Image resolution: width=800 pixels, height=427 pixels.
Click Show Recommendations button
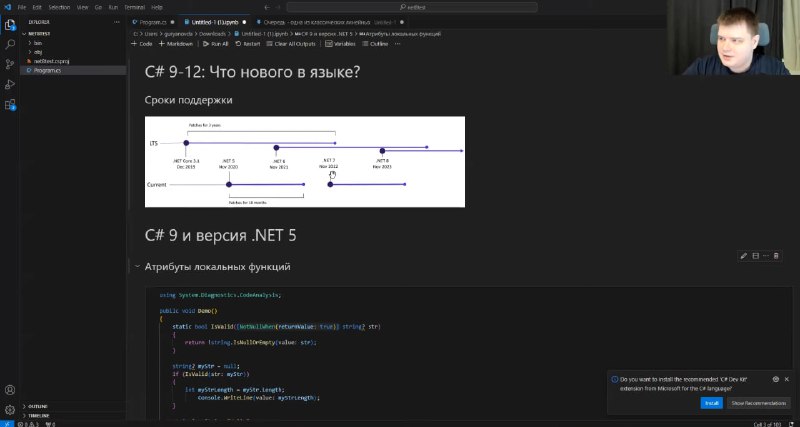click(x=758, y=403)
